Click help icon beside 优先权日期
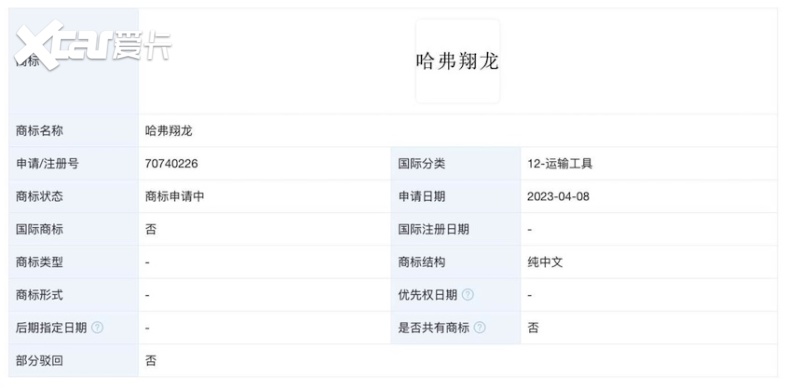Viewport: 788px width, 389px height. [467, 295]
